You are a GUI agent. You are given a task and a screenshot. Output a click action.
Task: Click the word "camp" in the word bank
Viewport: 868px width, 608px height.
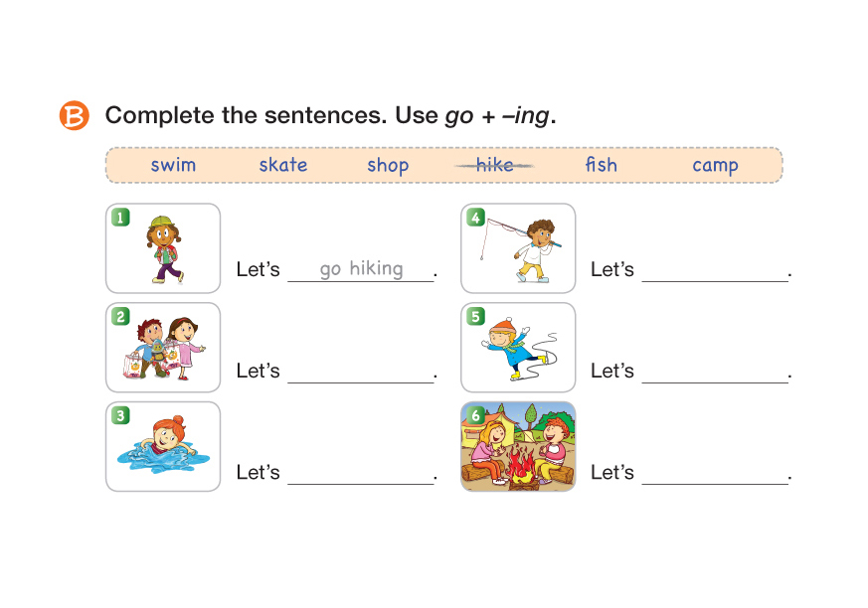pyautogui.click(x=715, y=166)
